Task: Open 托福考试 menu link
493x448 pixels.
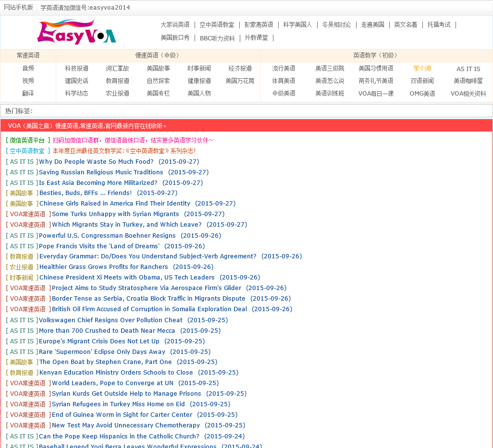Action: click(439, 25)
